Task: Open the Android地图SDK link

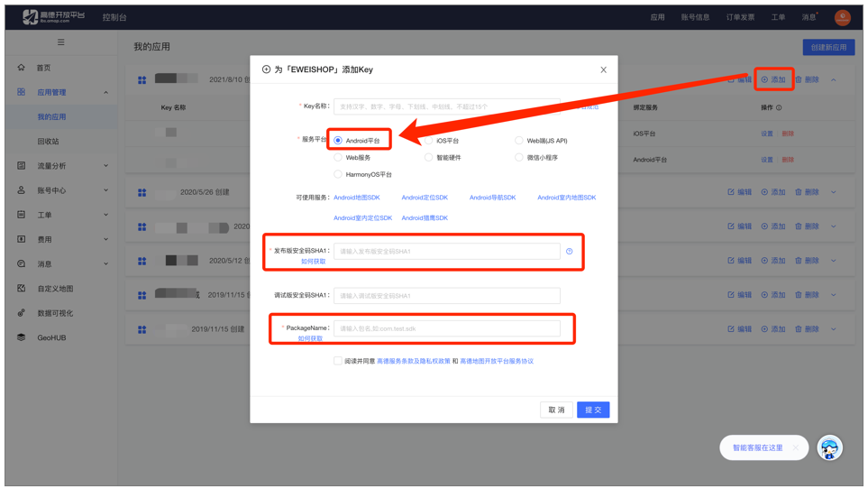Action: pos(357,198)
